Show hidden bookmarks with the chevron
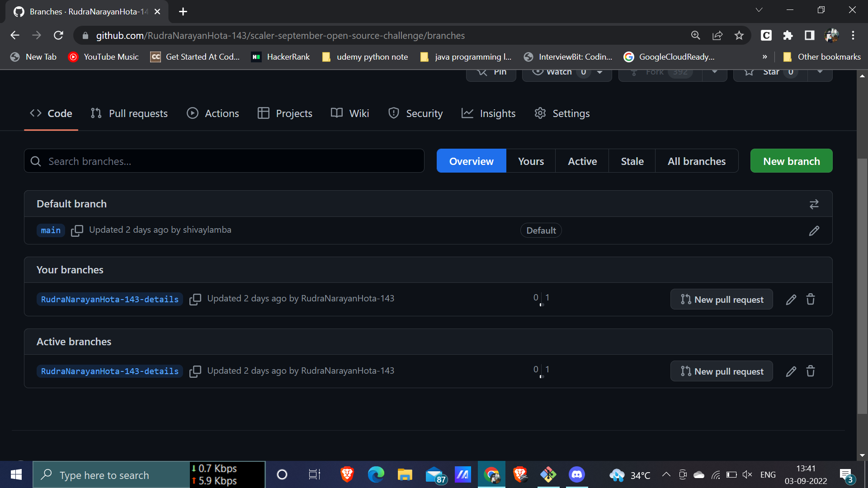Viewport: 868px width, 488px height. (x=765, y=57)
